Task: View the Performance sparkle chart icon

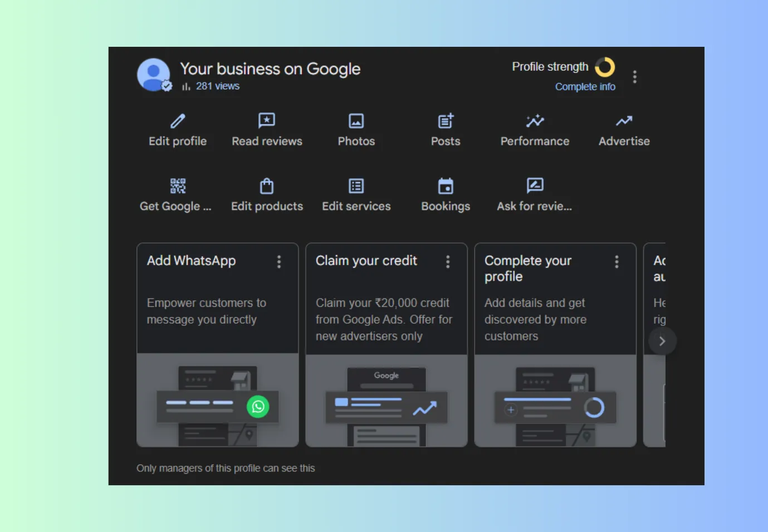Action: tap(535, 121)
